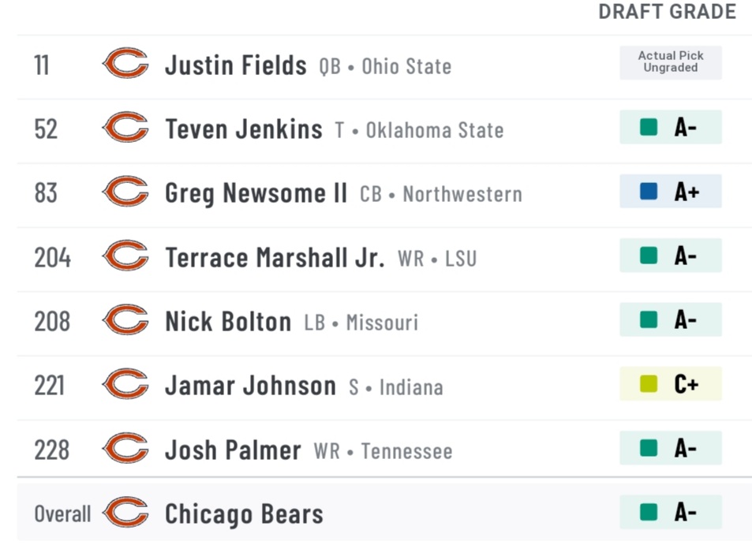Image resolution: width=752 pixels, height=560 pixels.
Task: Click Bears logo beside Teven Jenkins
Action: 125,127
